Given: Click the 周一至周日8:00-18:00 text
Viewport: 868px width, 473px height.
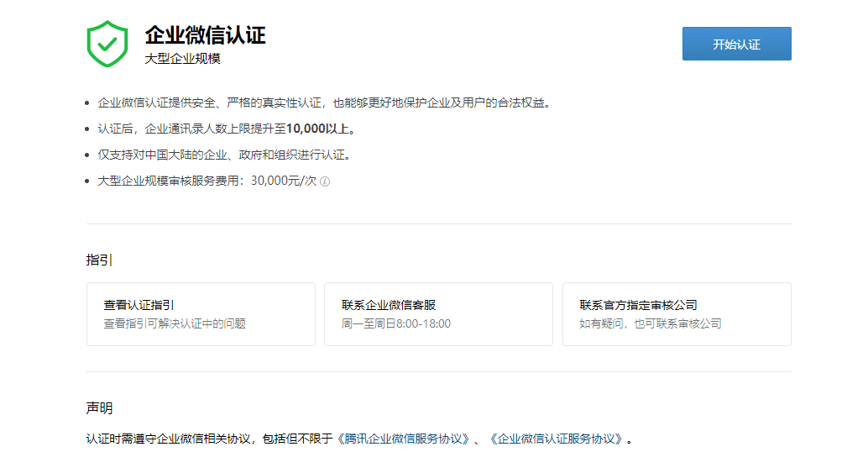Looking at the screenshot, I should (396, 323).
